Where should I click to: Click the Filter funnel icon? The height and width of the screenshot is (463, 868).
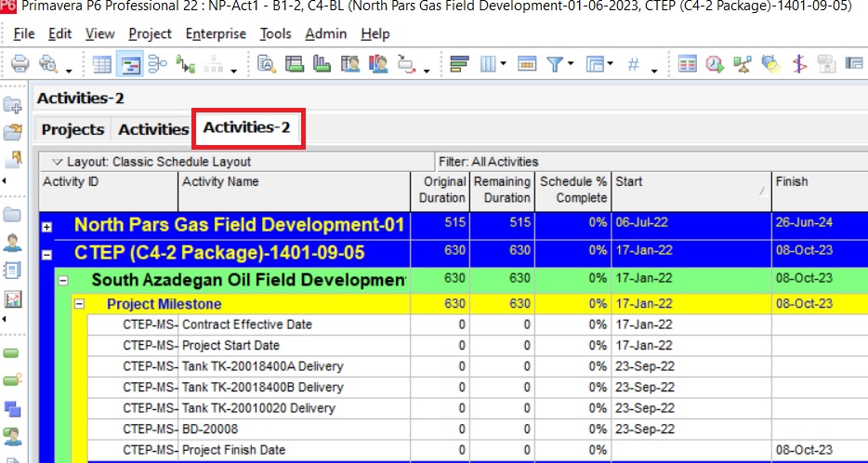[x=555, y=64]
